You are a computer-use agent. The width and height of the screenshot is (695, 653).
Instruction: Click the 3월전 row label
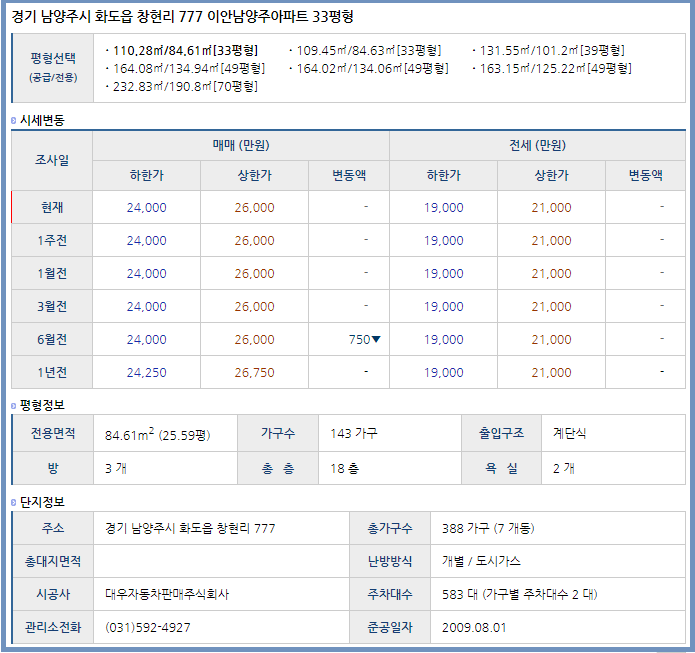click(52, 306)
